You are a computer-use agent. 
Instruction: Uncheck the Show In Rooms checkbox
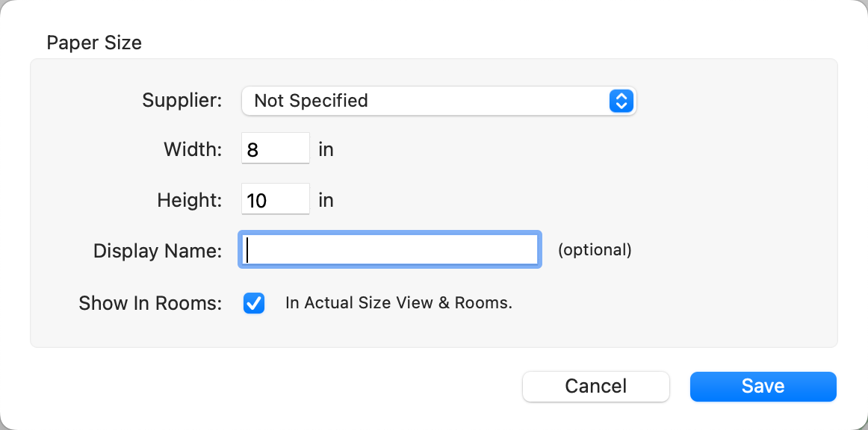(x=254, y=303)
